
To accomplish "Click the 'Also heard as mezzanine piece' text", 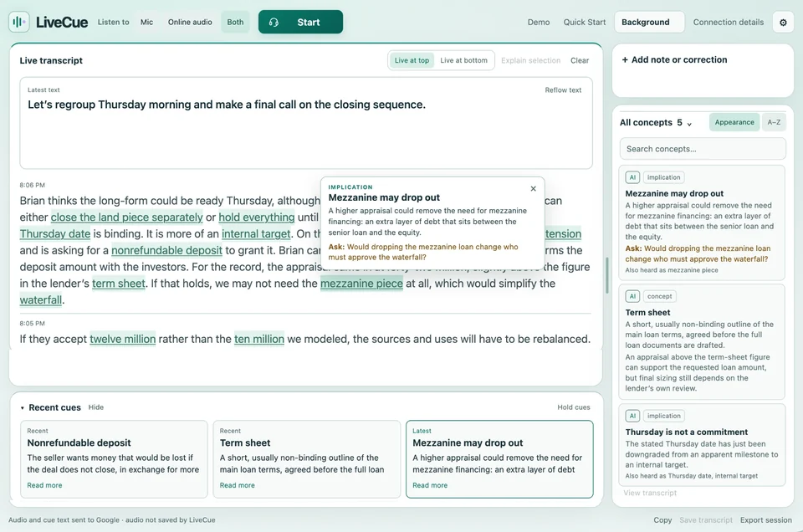I will pos(672,270).
